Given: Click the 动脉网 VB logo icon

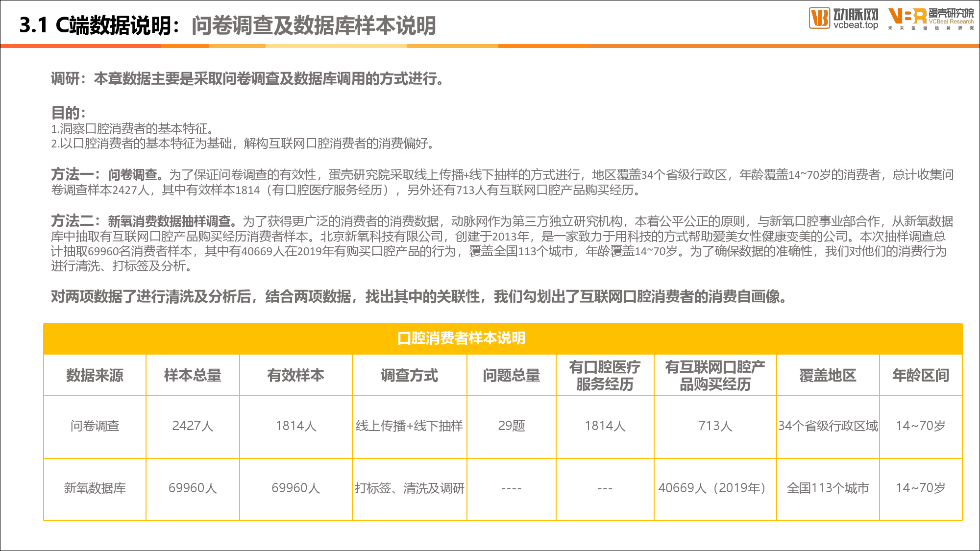Looking at the screenshot, I should tap(819, 18).
